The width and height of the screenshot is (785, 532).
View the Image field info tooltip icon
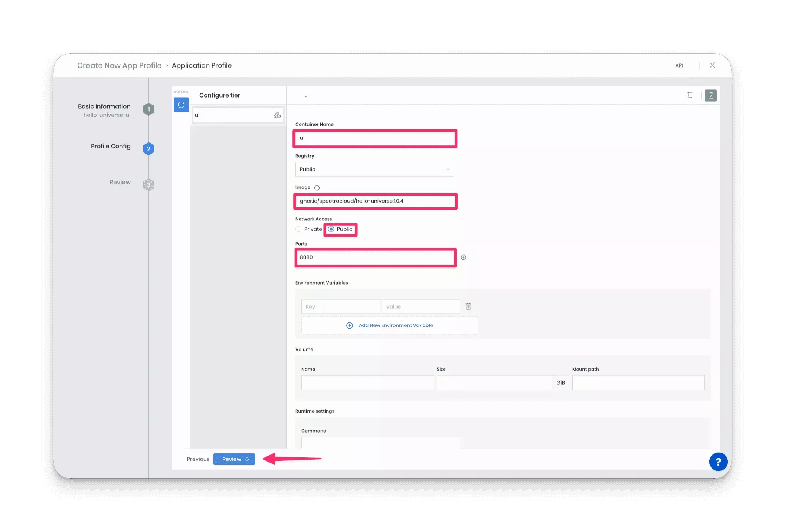pos(317,188)
